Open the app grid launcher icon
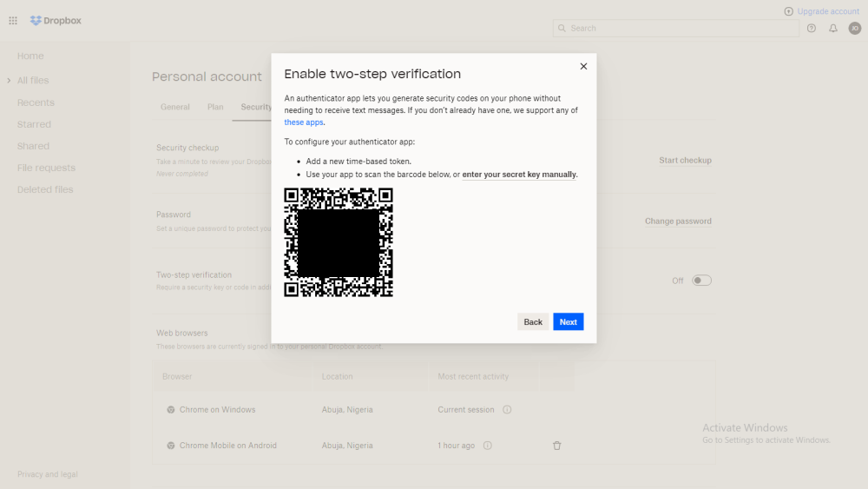 [13, 21]
